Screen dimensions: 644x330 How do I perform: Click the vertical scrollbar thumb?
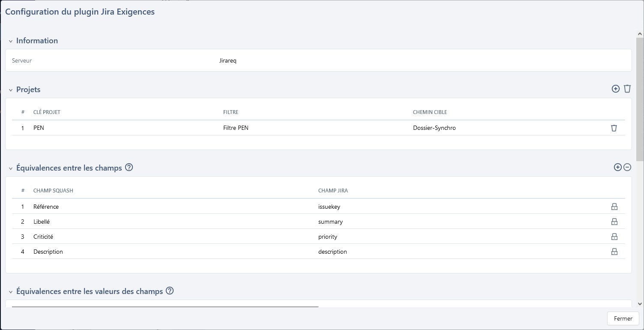640,99
